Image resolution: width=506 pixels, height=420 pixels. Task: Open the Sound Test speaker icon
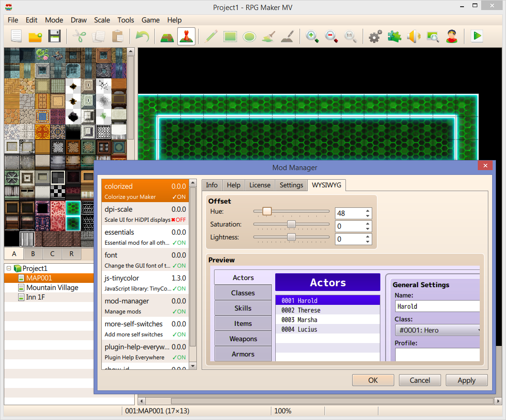[413, 36]
